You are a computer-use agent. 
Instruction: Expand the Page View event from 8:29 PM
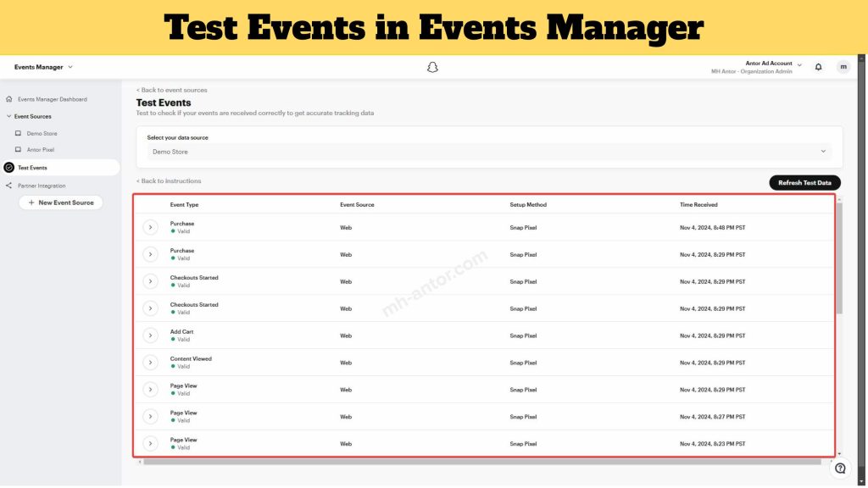tap(150, 390)
